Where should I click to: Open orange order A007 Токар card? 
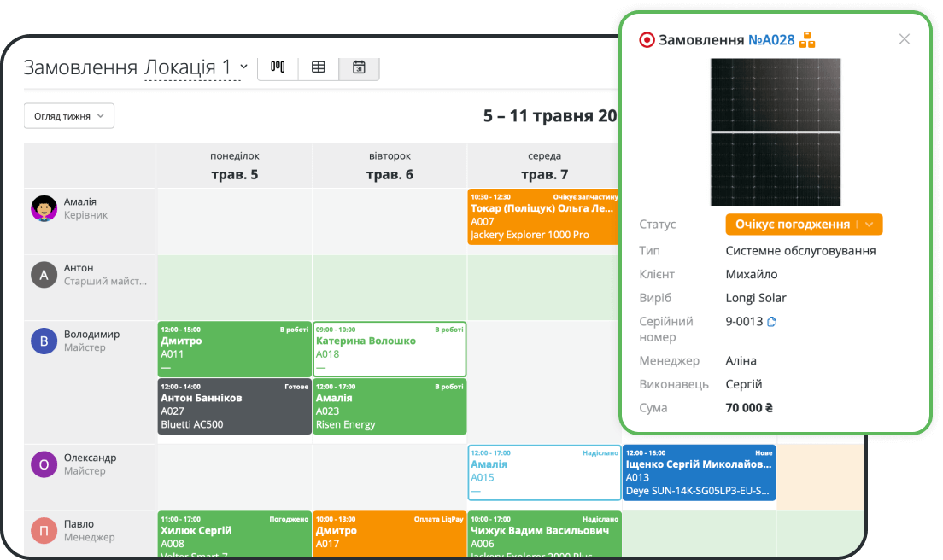(543, 217)
